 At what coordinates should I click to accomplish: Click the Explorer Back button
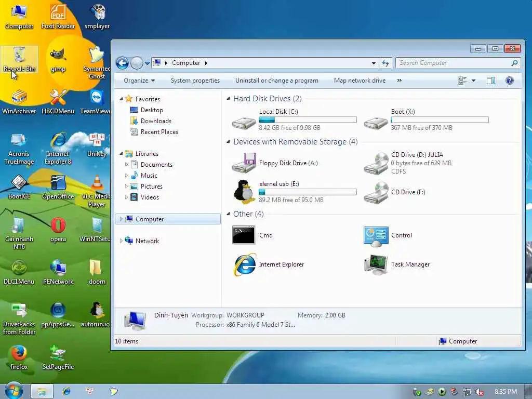[122, 63]
